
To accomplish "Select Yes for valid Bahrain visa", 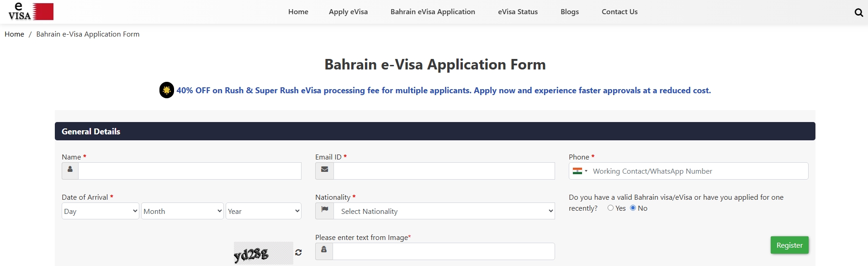I will coord(610,208).
